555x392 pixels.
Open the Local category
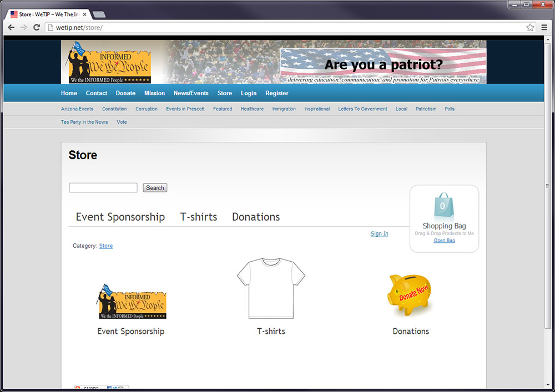point(401,109)
